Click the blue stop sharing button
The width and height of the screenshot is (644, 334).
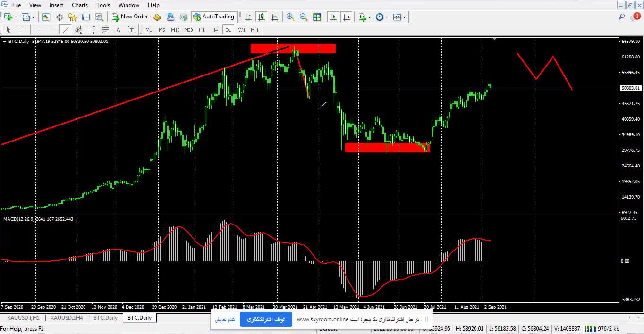pyautogui.click(x=266, y=319)
